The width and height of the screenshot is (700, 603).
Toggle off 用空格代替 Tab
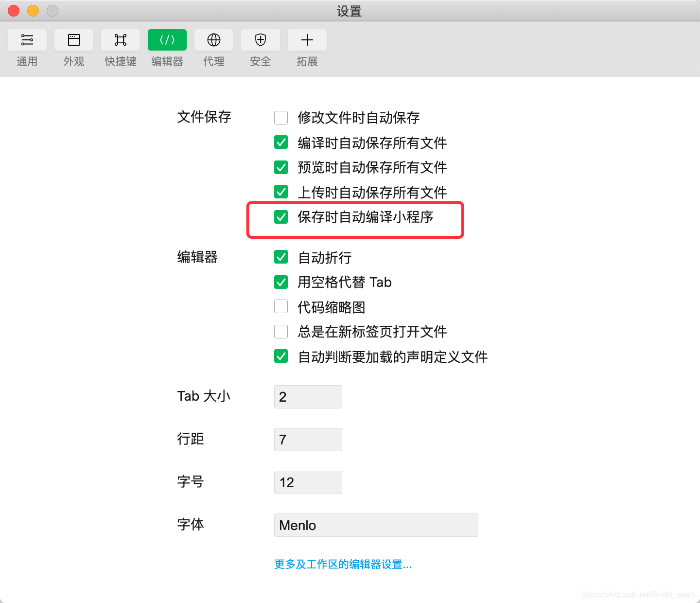[x=281, y=282]
